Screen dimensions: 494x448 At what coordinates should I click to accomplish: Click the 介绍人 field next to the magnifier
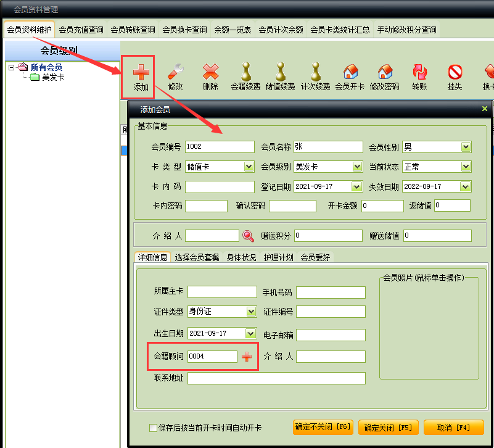point(212,236)
